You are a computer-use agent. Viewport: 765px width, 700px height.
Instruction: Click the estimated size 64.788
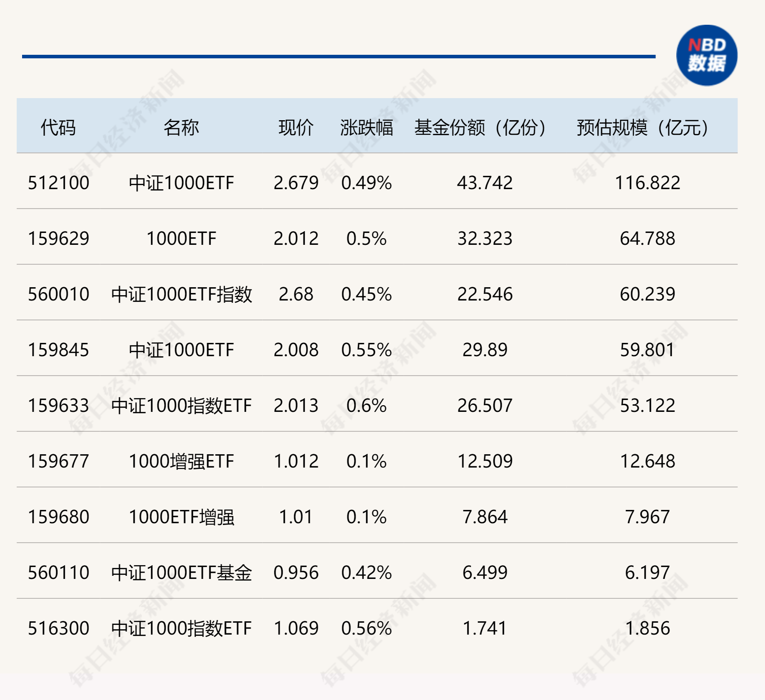(648, 239)
